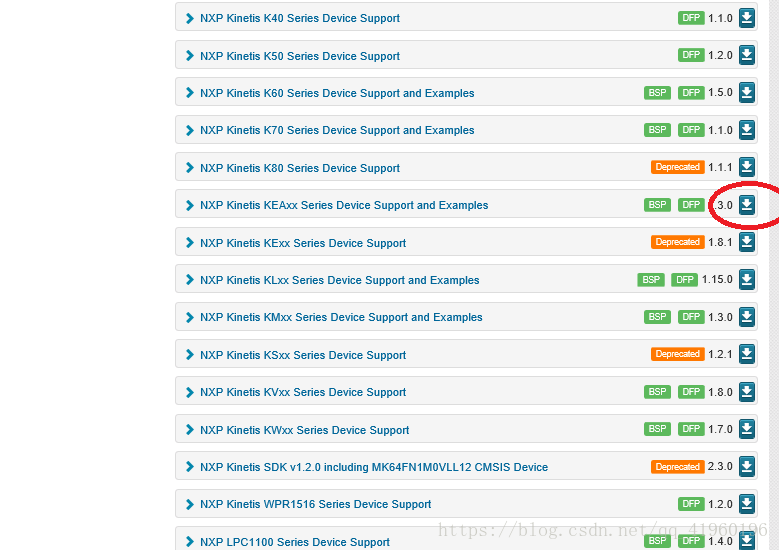Download NXP LPC1100 Series pack
The height and width of the screenshot is (550, 779).
pyautogui.click(x=747, y=541)
